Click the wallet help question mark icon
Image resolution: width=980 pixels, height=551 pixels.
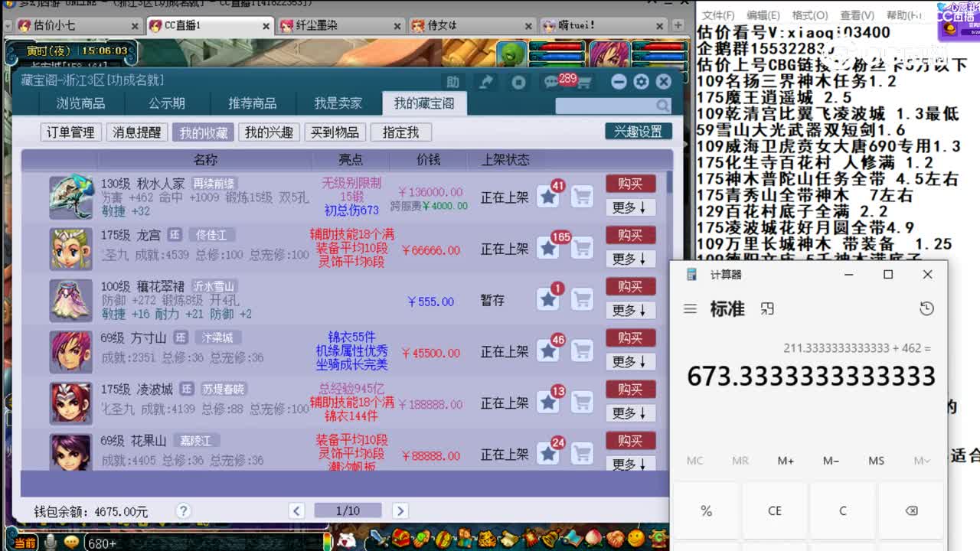coord(183,510)
